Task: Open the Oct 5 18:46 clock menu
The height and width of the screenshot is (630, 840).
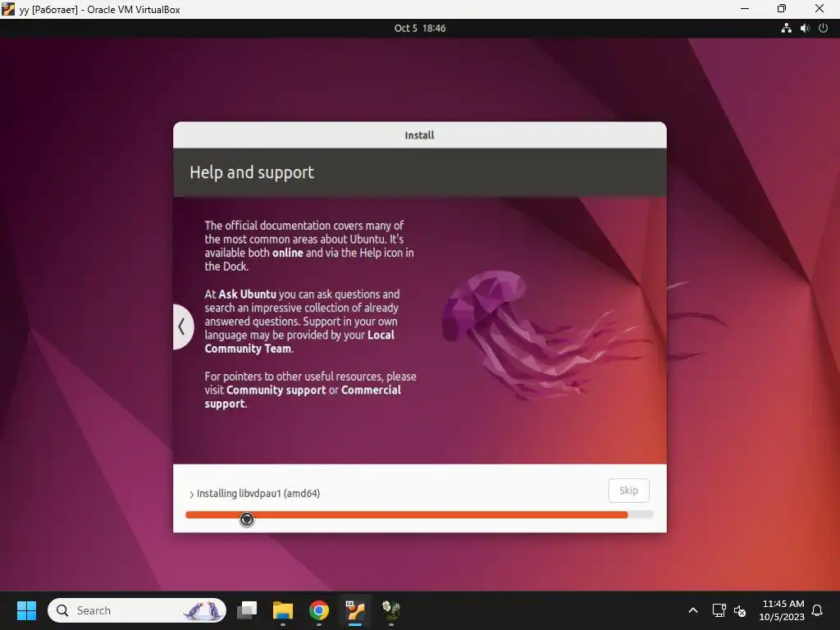Action: point(419,29)
